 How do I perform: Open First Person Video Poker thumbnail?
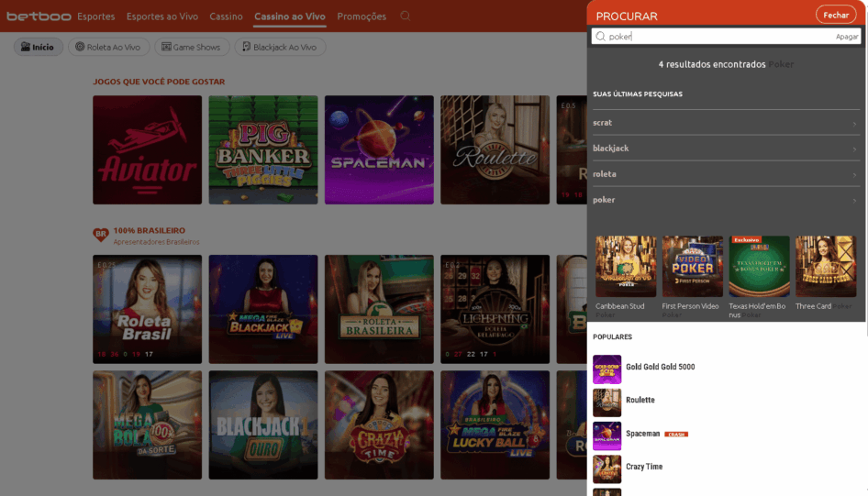[693, 266]
